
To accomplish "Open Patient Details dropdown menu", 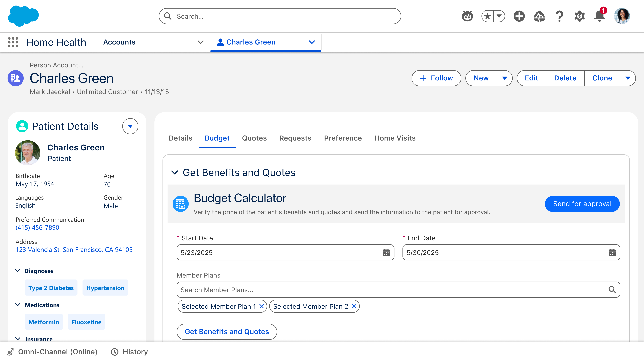I will point(130,126).
